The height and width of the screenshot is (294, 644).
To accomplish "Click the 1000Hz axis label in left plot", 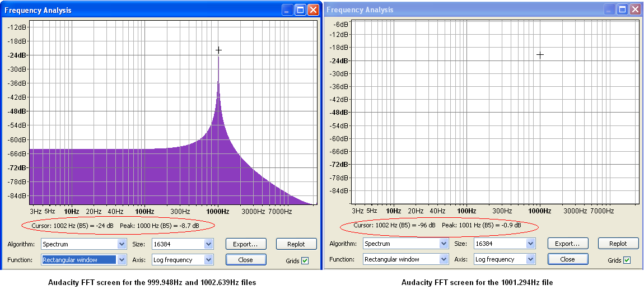I will 217,211.
